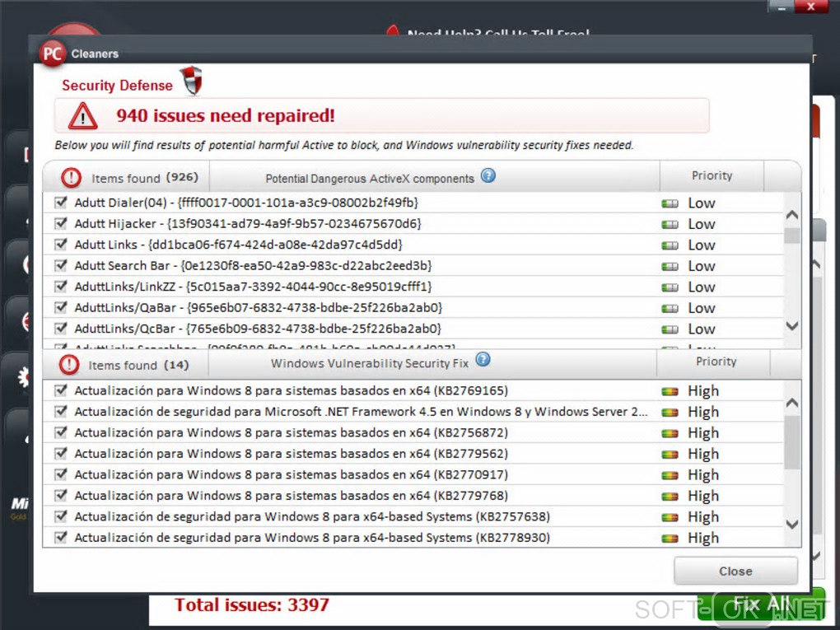840x630 pixels.
Task: Toggle AduttLinks/QaBar checkbox
Action: [61, 307]
